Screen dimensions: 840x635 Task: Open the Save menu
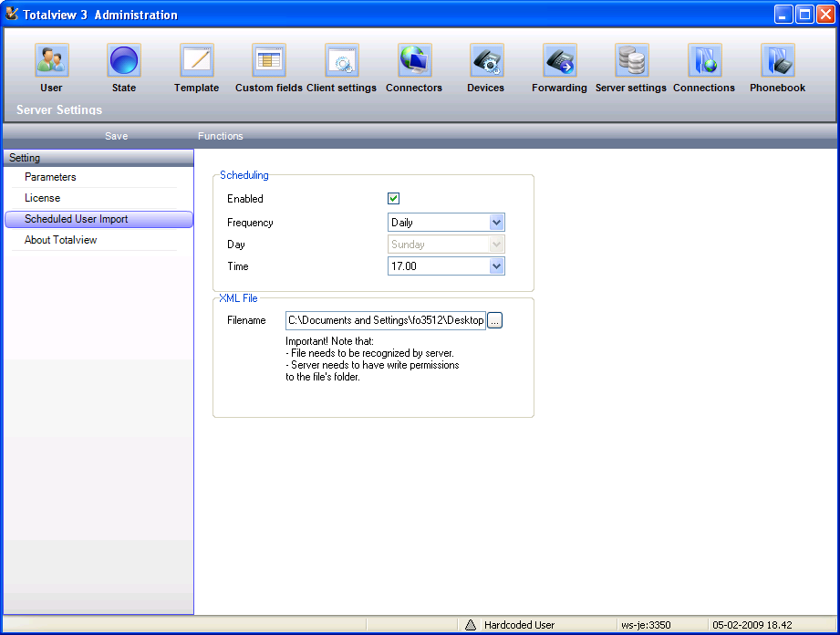coord(116,136)
